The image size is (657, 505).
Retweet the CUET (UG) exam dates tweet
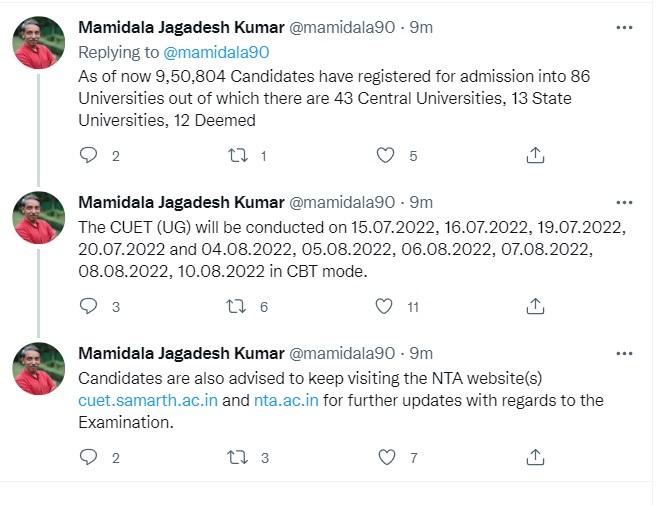coord(238,306)
